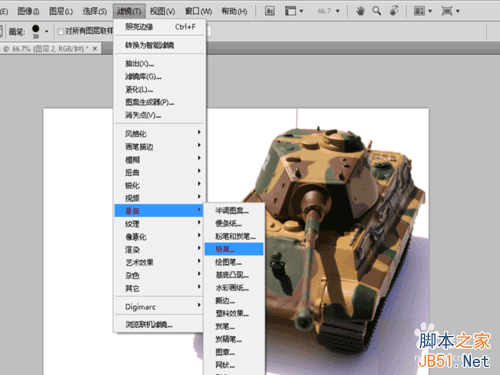Expand the 锐化 submenu
This screenshot has height=375, width=500.
click(159, 185)
